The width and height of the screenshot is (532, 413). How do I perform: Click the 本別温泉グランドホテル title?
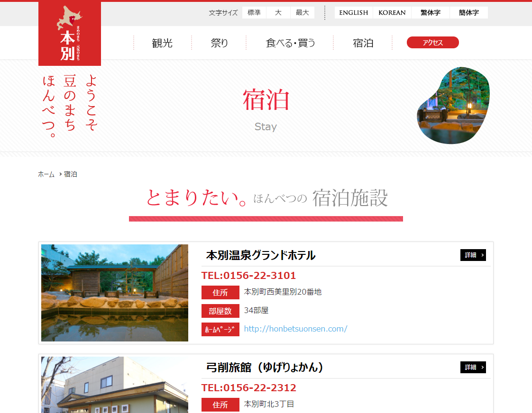pos(261,255)
